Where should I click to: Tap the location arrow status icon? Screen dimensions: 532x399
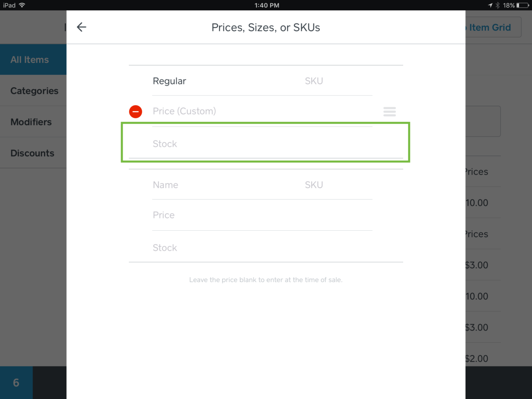(x=490, y=5)
